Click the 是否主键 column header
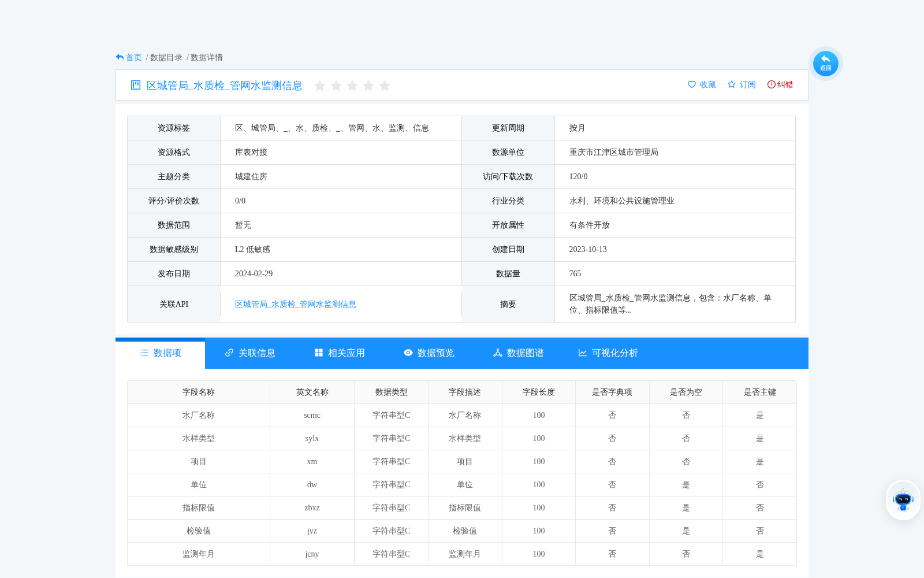The image size is (924, 578). point(760,392)
